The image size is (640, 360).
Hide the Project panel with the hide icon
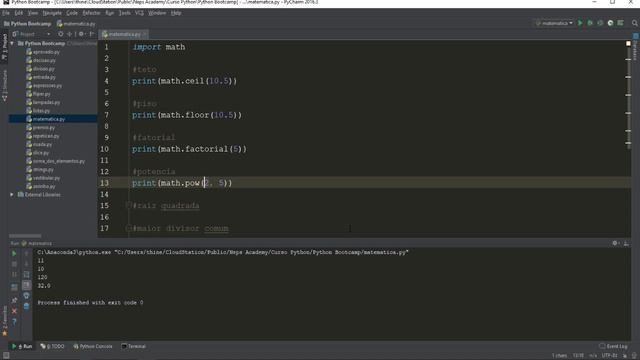92,34
